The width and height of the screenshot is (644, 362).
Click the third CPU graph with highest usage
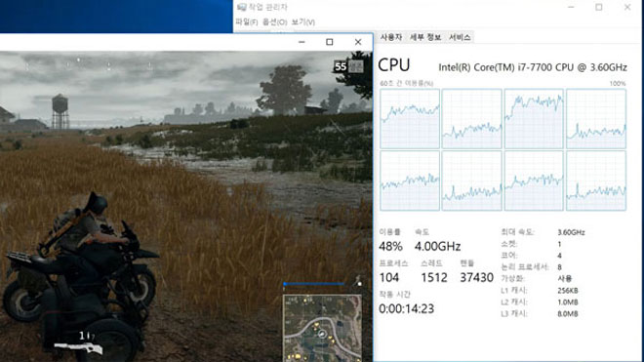pos(534,119)
